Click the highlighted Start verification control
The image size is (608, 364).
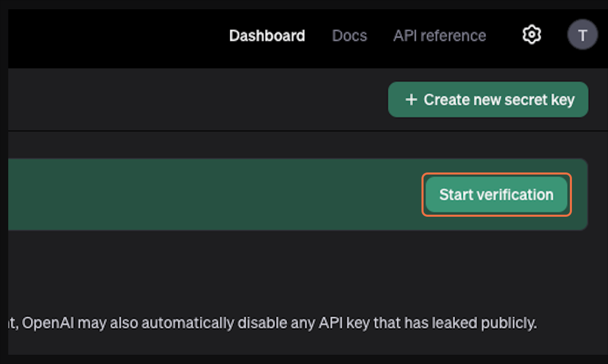(496, 195)
